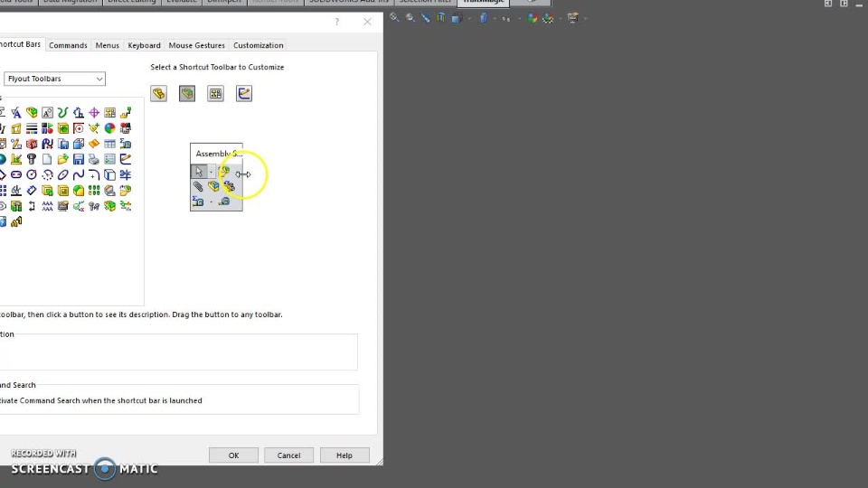The image size is (868, 488).
Task: Switch to the Menus tab
Action: (x=107, y=45)
